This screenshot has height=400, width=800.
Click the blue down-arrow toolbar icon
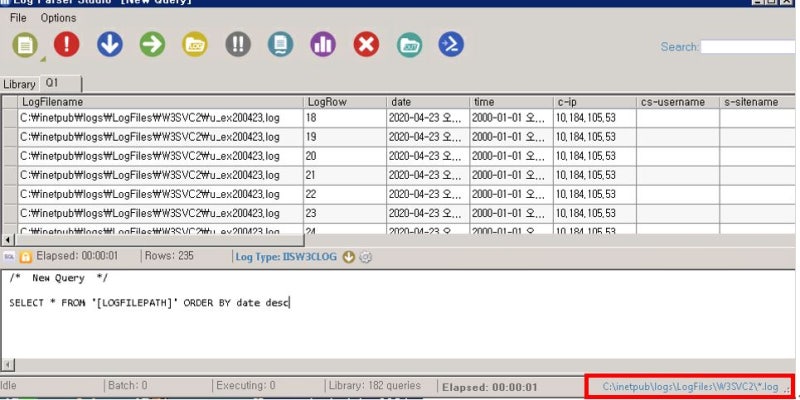110,44
